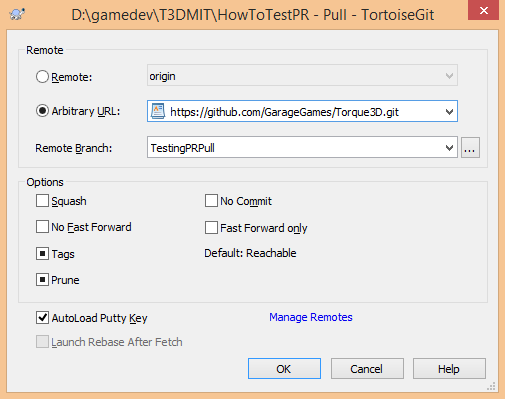
Task: Toggle the Tags checkbox
Action: tap(42, 254)
